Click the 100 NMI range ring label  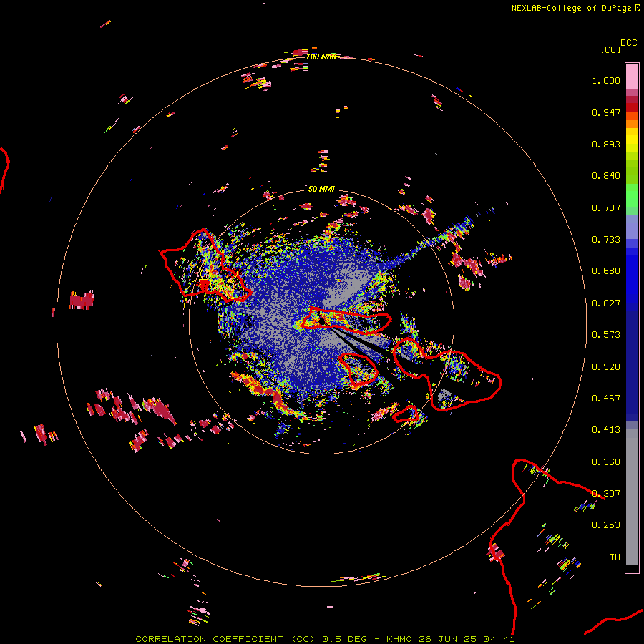point(321,57)
